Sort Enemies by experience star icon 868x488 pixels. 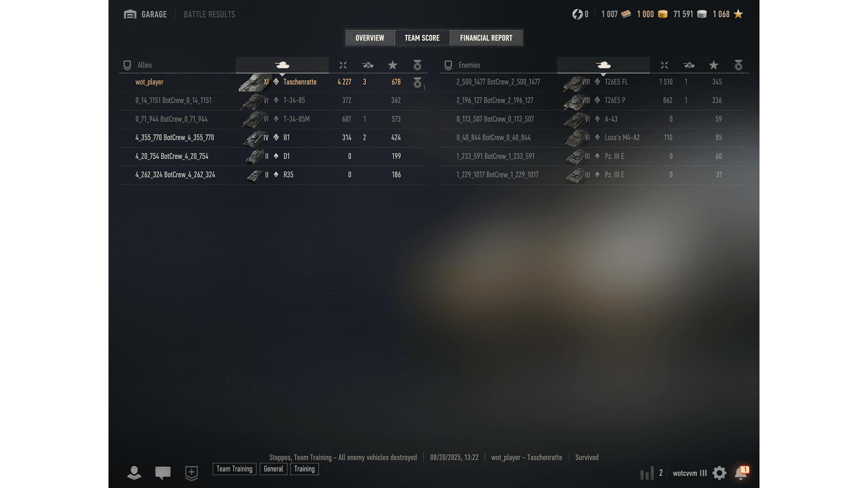pos(714,65)
